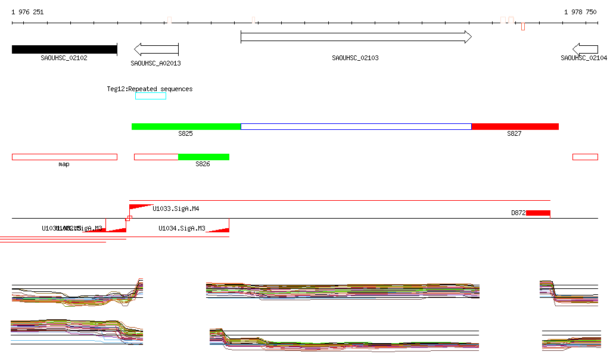Click the end coordinate '1 978 750'
The height and width of the screenshot is (364, 610).
click(580, 12)
